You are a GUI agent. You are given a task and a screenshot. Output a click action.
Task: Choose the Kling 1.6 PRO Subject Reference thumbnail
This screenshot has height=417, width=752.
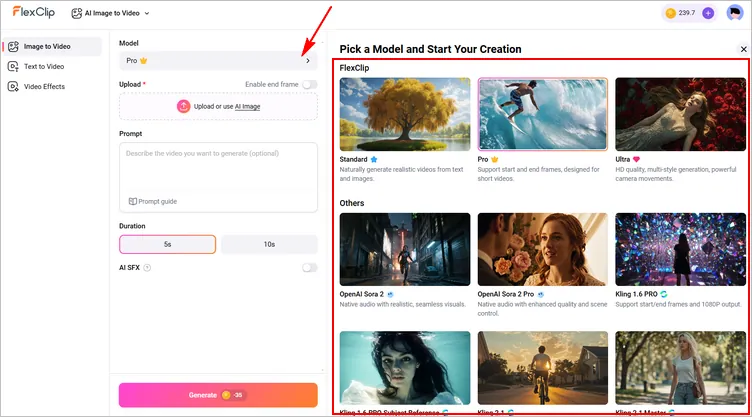click(x=405, y=368)
